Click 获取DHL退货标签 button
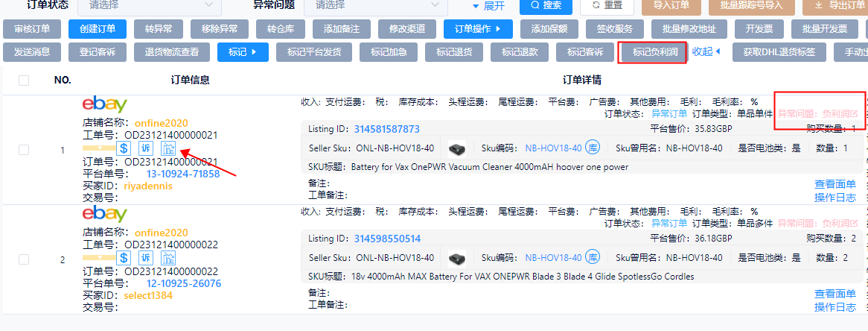This screenshot has width=868, height=331. pos(779,52)
